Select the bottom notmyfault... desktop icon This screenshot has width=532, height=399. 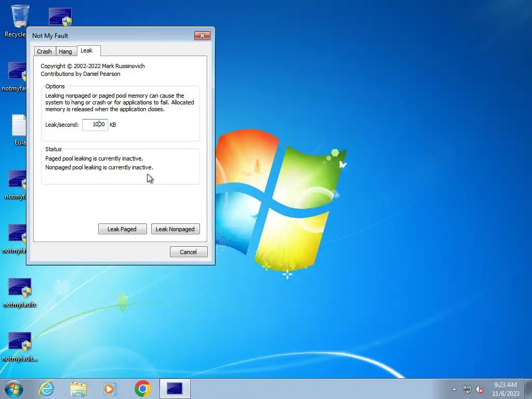20,347
